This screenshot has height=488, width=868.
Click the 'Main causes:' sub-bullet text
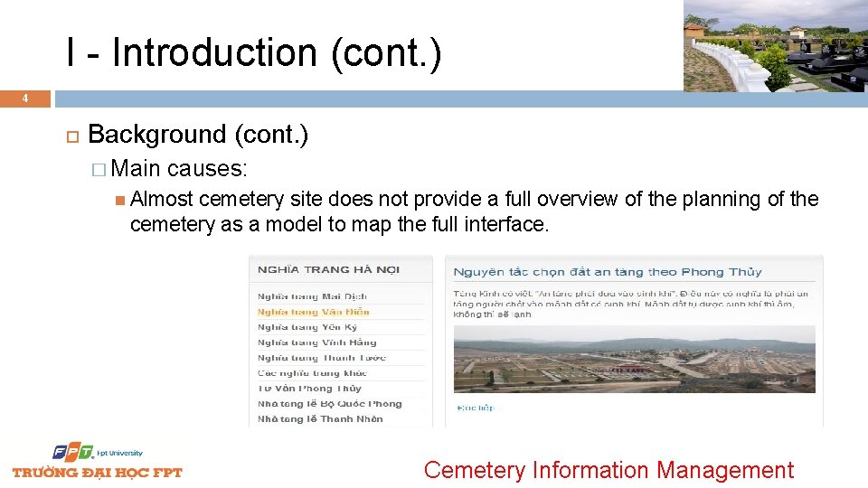pyautogui.click(x=179, y=169)
